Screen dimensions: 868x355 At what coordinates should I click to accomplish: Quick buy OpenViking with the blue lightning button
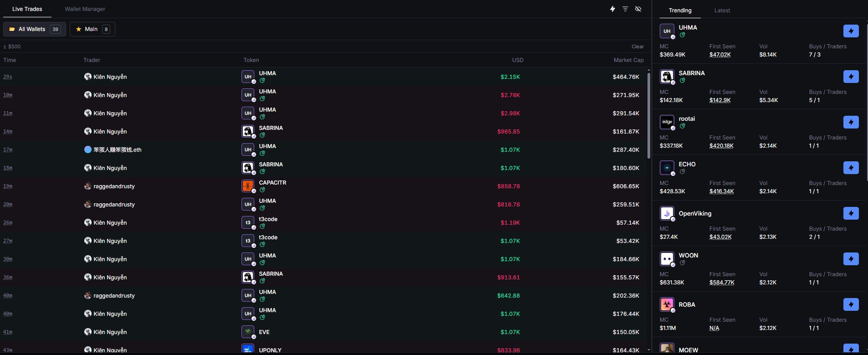click(851, 213)
